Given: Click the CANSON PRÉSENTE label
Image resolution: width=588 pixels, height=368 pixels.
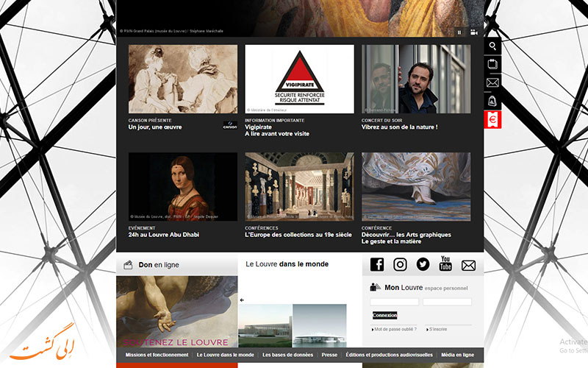Looking at the screenshot, I should (x=150, y=121).
